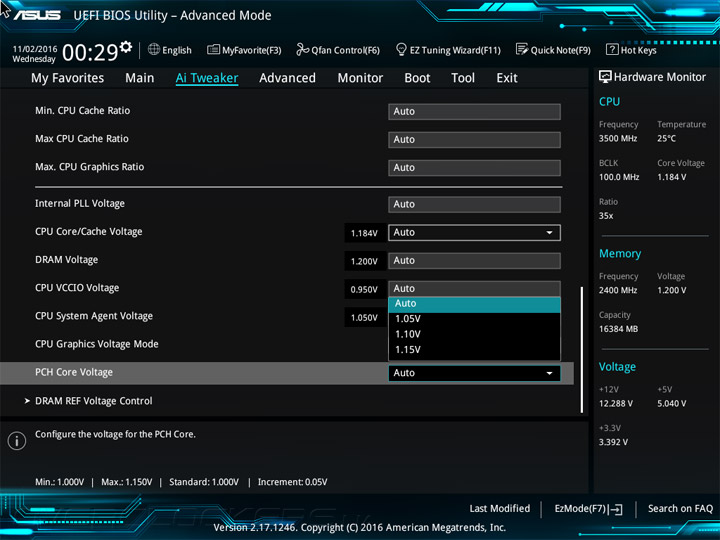Open Search on FAQ
Screen dimensions: 720x540
(680, 508)
